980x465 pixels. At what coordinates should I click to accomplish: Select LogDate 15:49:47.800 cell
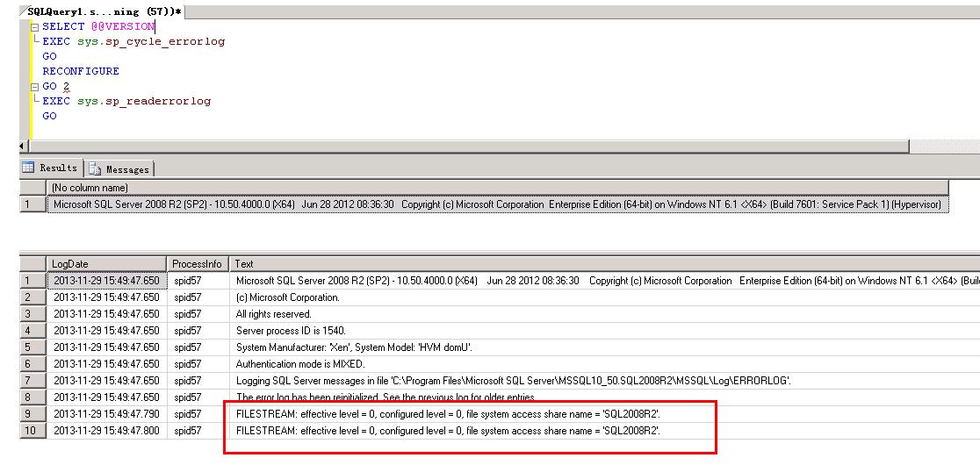(x=107, y=431)
